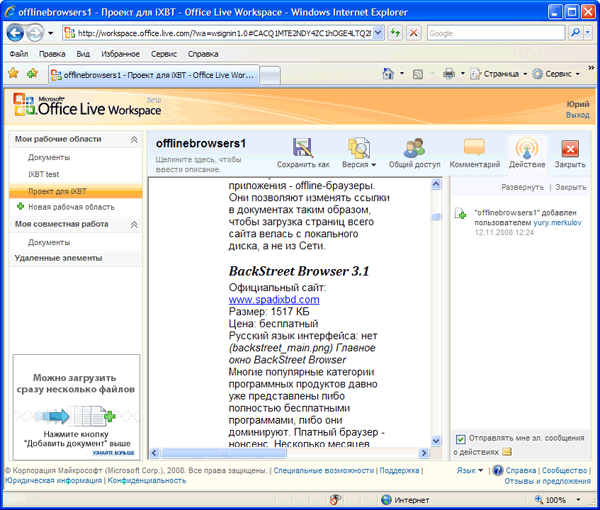
Task: Click the Office Live Workspace logo
Action: click(87, 105)
